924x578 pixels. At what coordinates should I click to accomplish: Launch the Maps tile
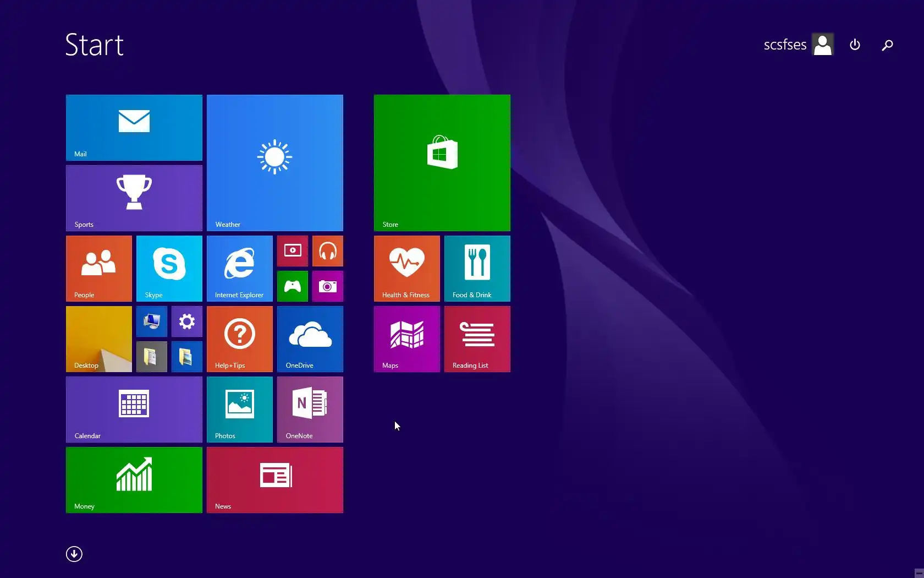tap(407, 339)
